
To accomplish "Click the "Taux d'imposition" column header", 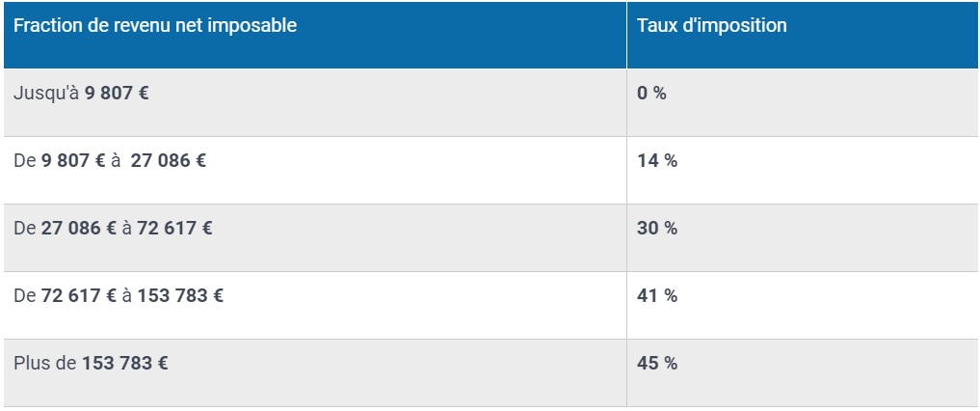I will click(x=711, y=26).
